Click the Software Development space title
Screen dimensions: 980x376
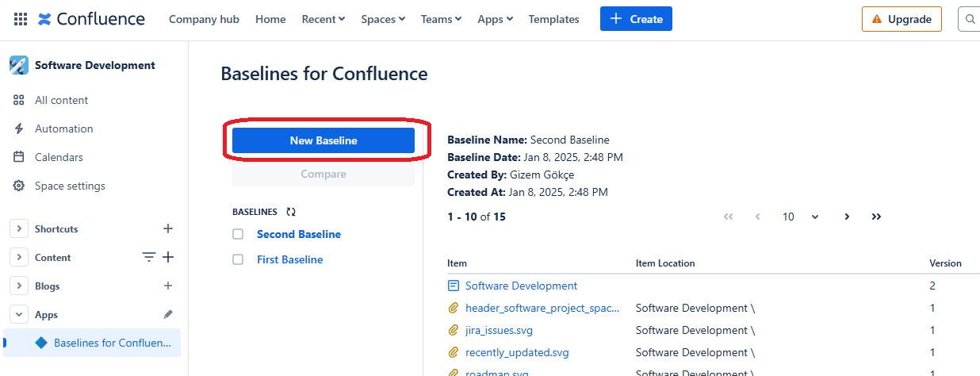click(x=95, y=65)
